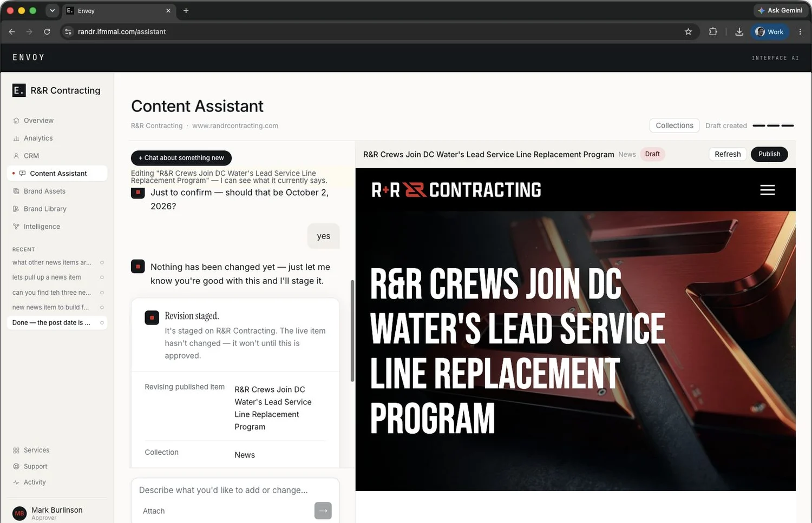Open recent chat 'can you find teh three ne...'

(57, 293)
